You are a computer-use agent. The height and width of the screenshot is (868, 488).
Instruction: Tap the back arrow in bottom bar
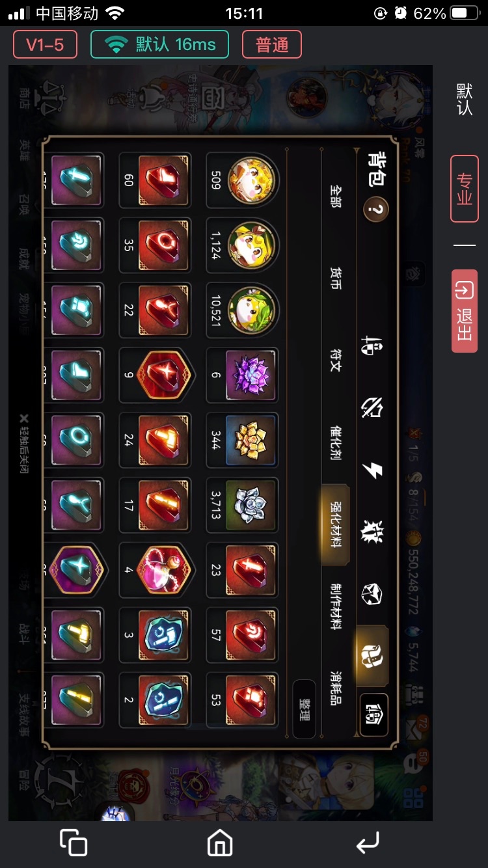tap(368, 844)
